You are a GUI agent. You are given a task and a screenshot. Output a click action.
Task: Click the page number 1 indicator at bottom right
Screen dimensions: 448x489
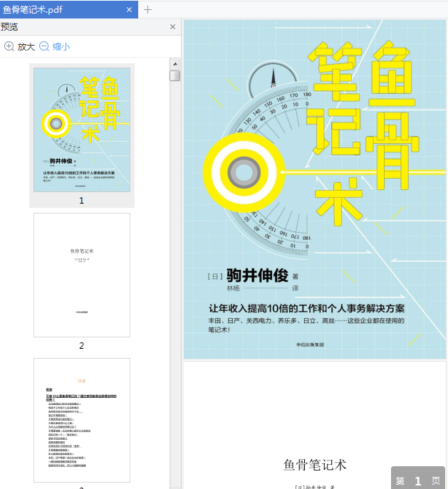coord(418,481)
